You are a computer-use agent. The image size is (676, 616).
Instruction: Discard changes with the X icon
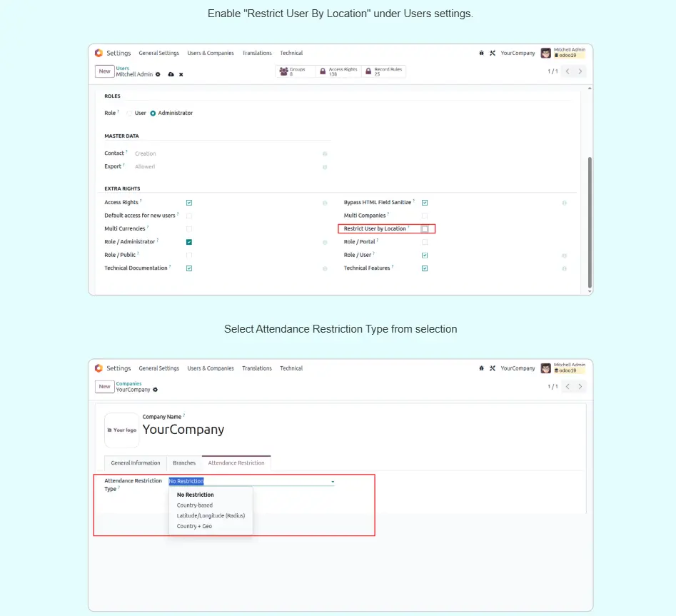point(181,74)
